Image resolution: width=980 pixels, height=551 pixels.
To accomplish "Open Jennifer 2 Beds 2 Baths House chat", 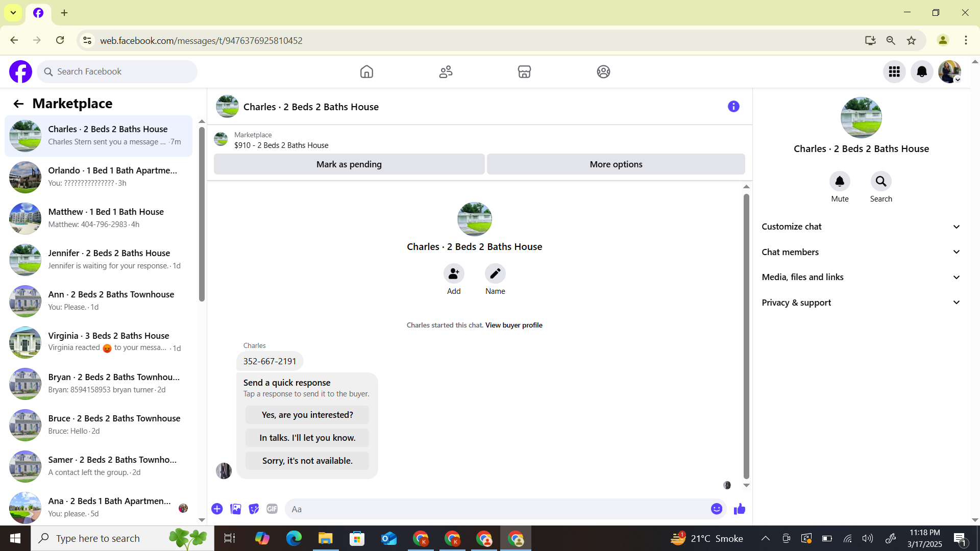I will [x=99, y=260].
